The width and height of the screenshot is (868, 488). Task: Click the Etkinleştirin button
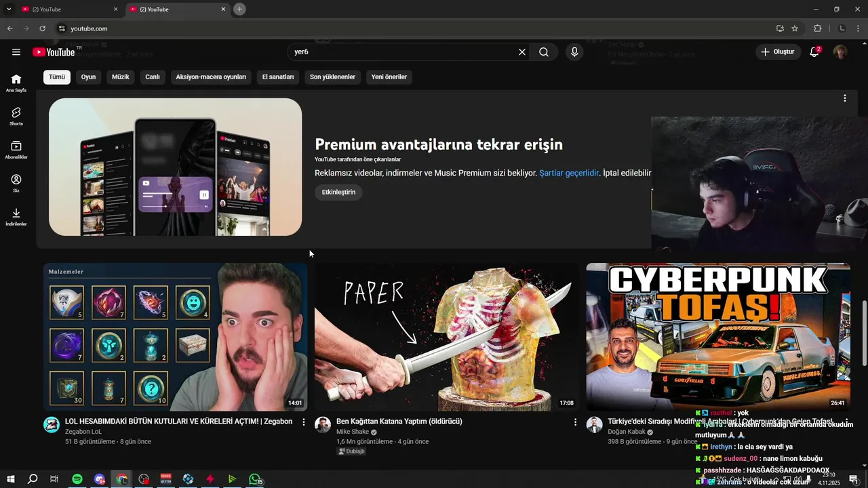pyautogui.click(x=338, y=192)
